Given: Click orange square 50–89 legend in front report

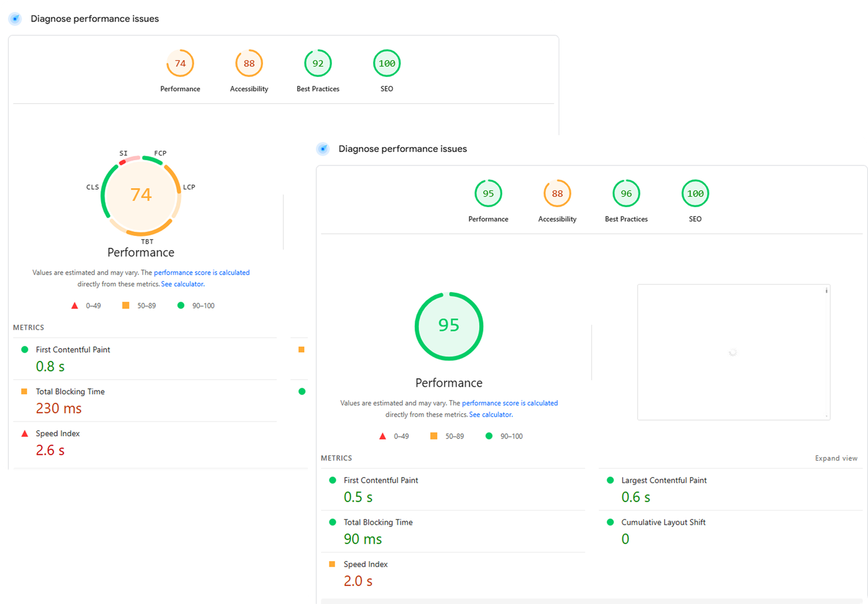Looking at the screenshot, I should [x=447, y=436].
